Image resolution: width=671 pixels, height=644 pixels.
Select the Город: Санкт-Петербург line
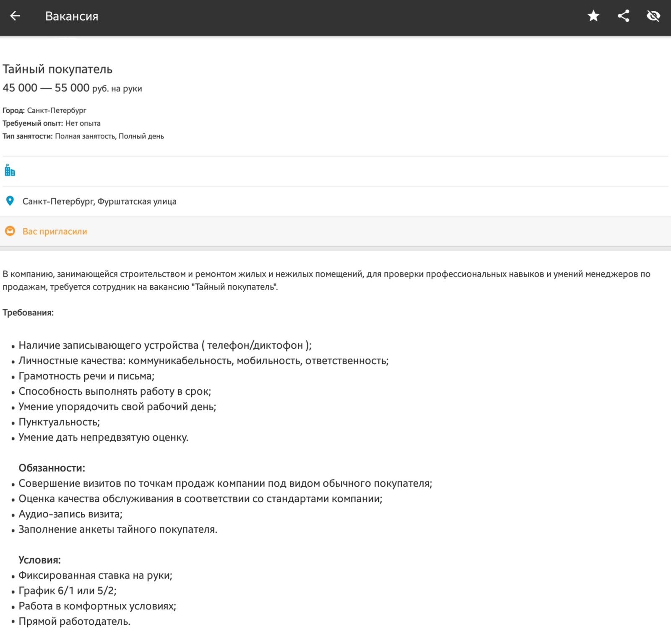point(44,110)
